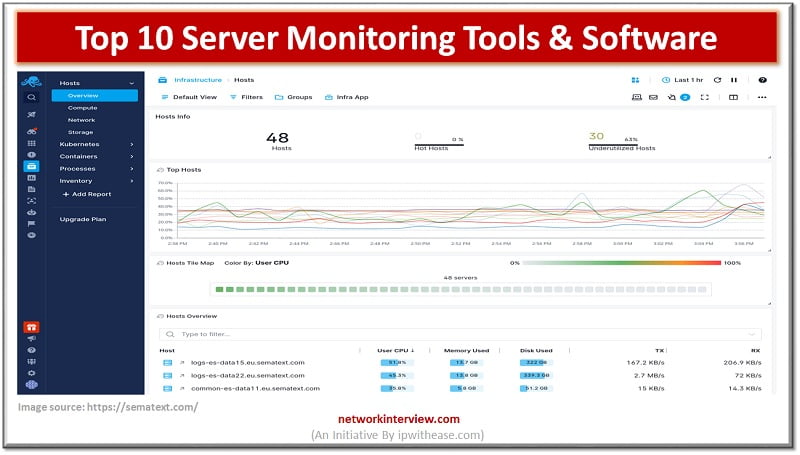Toggle the split-screen view icon
Image resolution: width=800 pixels, height=455 pixels.
pyautogui.click(x=733, y=97)
